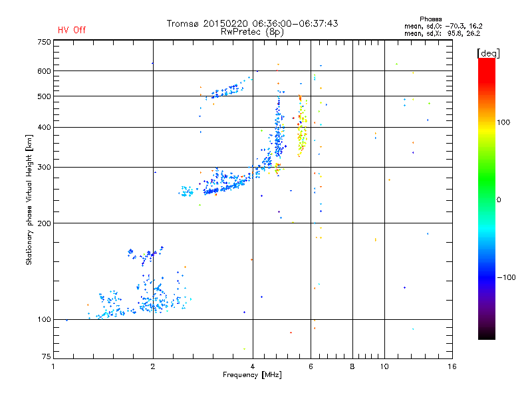
Task: Click the colorbar '100' tick label
Action: pos(503,122)
